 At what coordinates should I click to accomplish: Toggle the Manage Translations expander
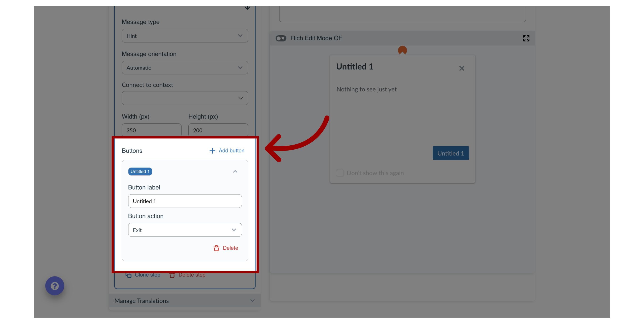[185, 300]
